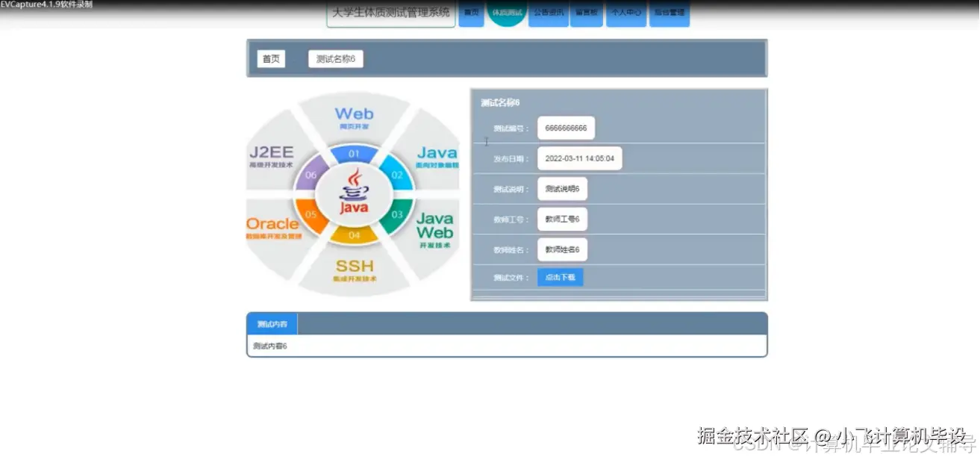The height and width of the screenshot is (460, 980).
Task: Open the 后台管理 navigation item
Action: [x=669, y=13]
